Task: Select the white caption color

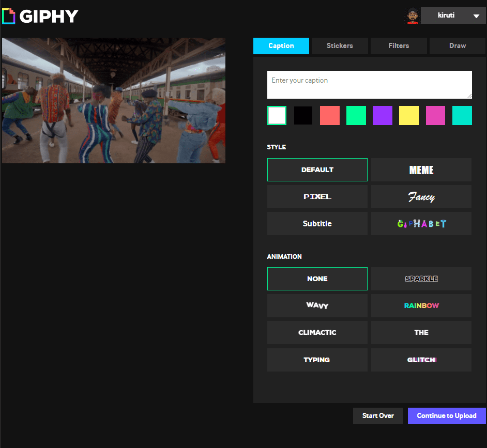Action: click(277, 116)
